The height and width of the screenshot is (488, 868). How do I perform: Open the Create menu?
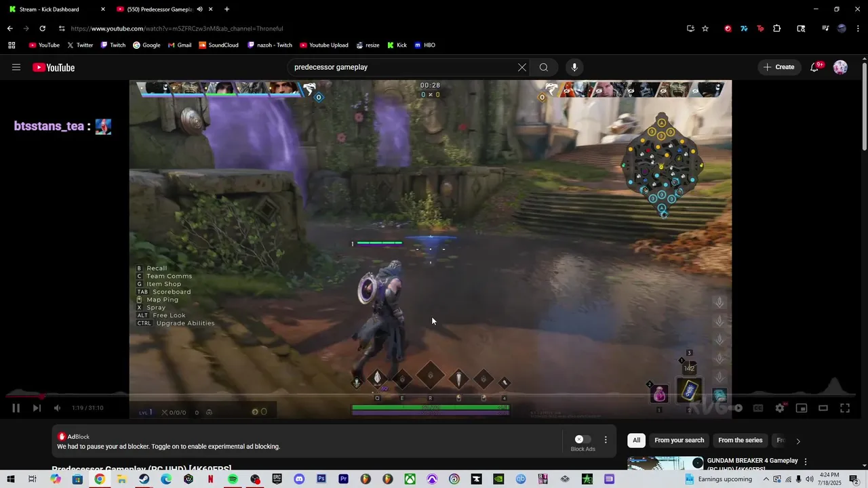tap(778, 67)
